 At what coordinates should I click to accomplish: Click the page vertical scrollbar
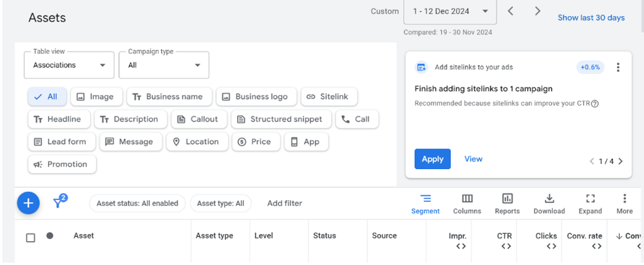pyautogui.click(x=641, y=17)
